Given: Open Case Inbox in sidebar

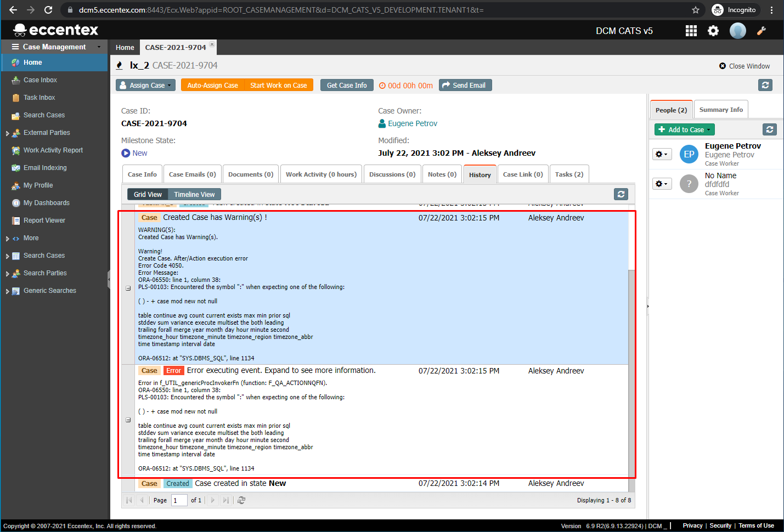Looking at the screenshot, I should click(x=40, y=80).
